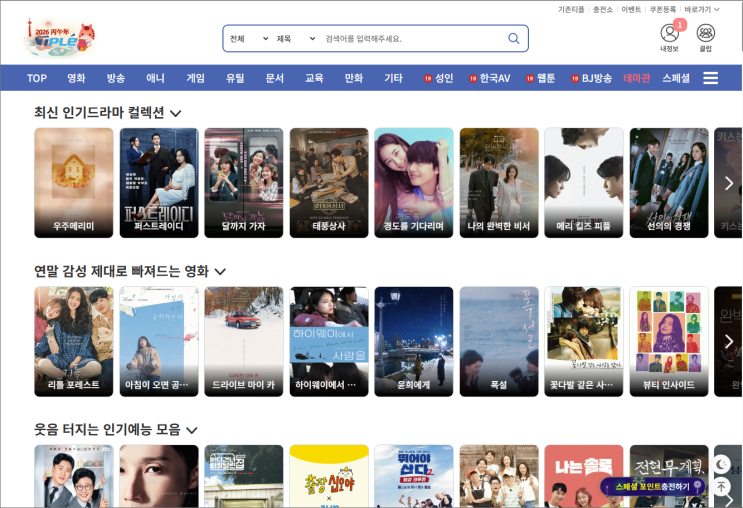Image resolution: width=743 pixels, height=508 pixels.
Task: Select the 웹툰 menu item
Action: [x=541, y=78]
